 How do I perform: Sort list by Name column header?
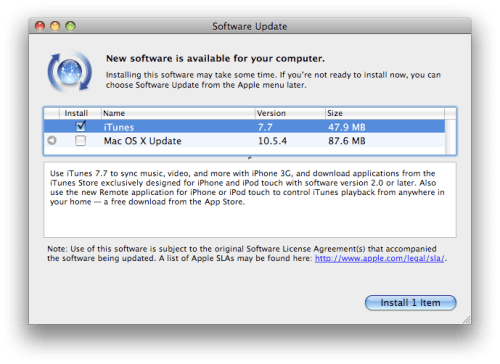(178, 113)
